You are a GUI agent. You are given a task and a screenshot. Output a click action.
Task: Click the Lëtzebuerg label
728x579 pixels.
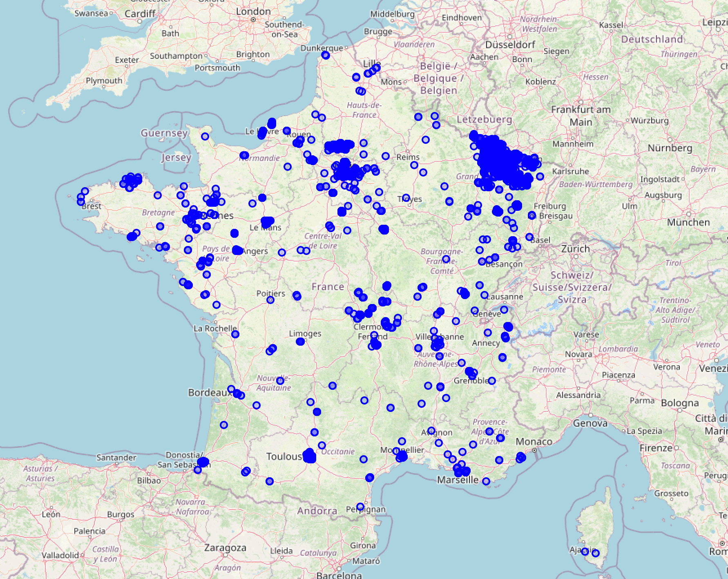coord(484,119)
